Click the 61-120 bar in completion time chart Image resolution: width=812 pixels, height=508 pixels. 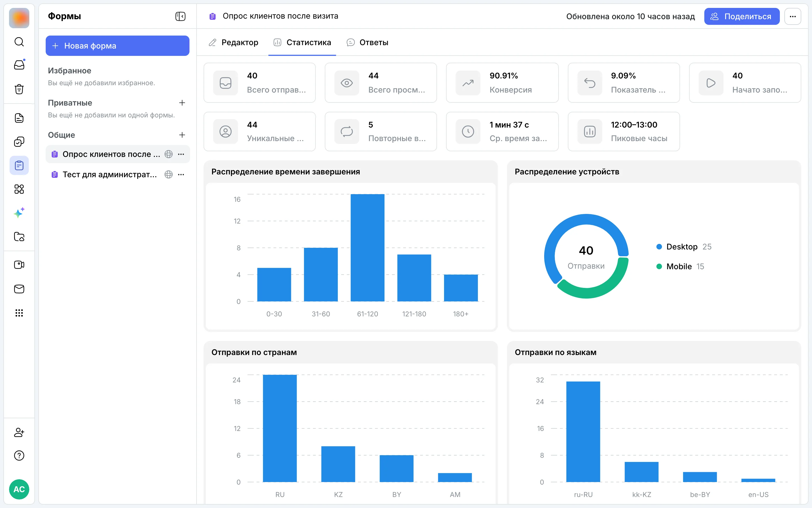tap(367, 248)
